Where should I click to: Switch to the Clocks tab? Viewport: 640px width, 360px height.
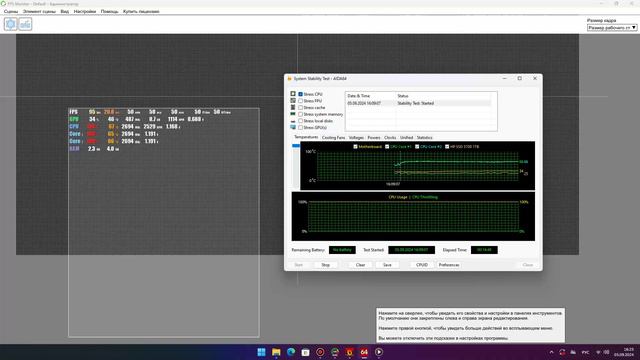[x=390, y=138]
